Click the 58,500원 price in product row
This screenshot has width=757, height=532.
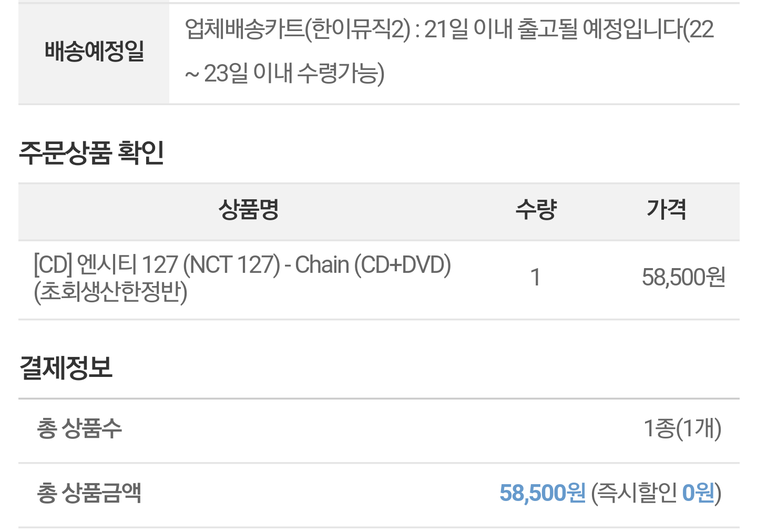[x=683, y=278]
